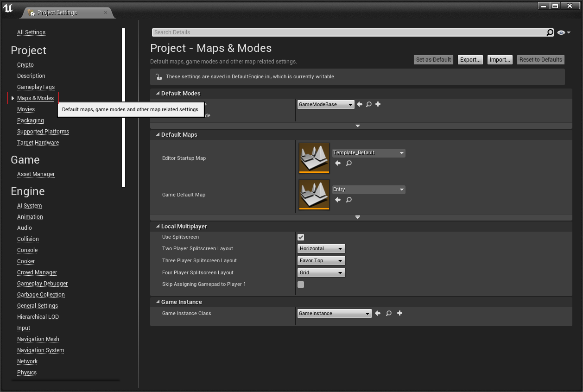The width and height of the screenshot is (583, 392).
Task: Open Physics settings
Action: pyautogui.click(x=27, y=373)
